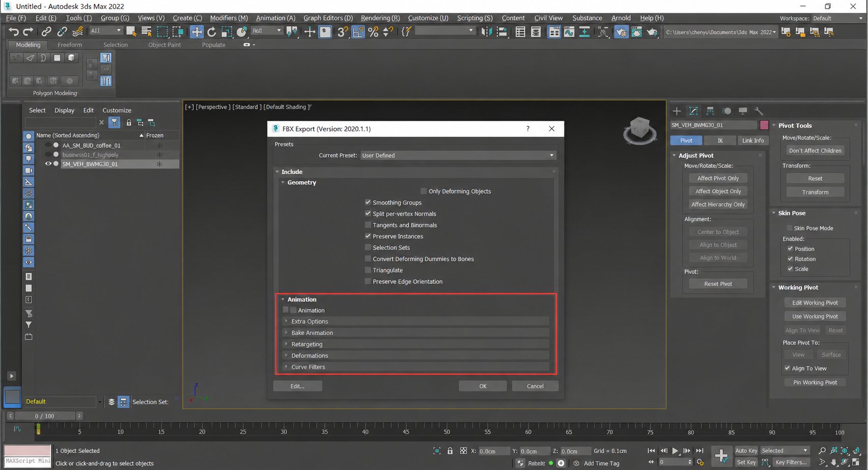Click the filter icon in Scene Explorer
The height and width of the screenshot is (470, 868).
pyautogui.click(x=115, y=123)
